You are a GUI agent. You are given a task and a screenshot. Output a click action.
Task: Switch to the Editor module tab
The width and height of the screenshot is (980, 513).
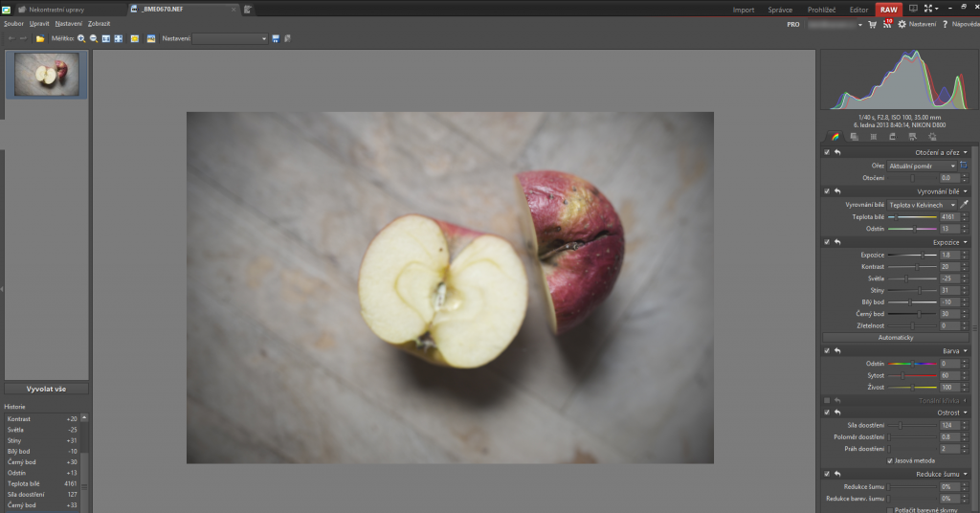[x=858, y=10]
